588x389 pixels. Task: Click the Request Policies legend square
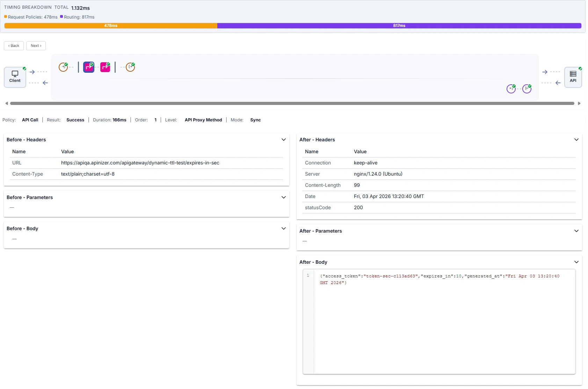[x=5, y=16]
